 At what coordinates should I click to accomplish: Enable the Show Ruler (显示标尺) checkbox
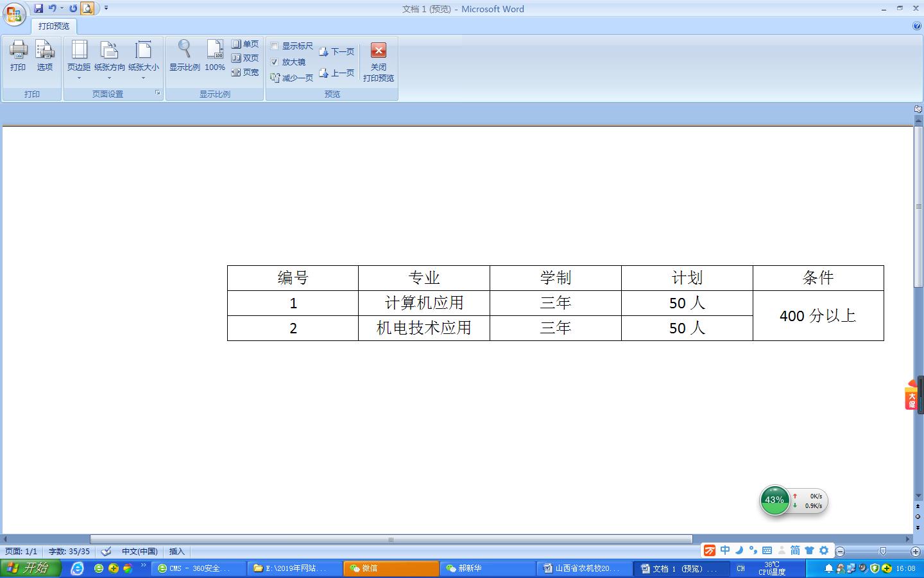[x=275, y=46]
